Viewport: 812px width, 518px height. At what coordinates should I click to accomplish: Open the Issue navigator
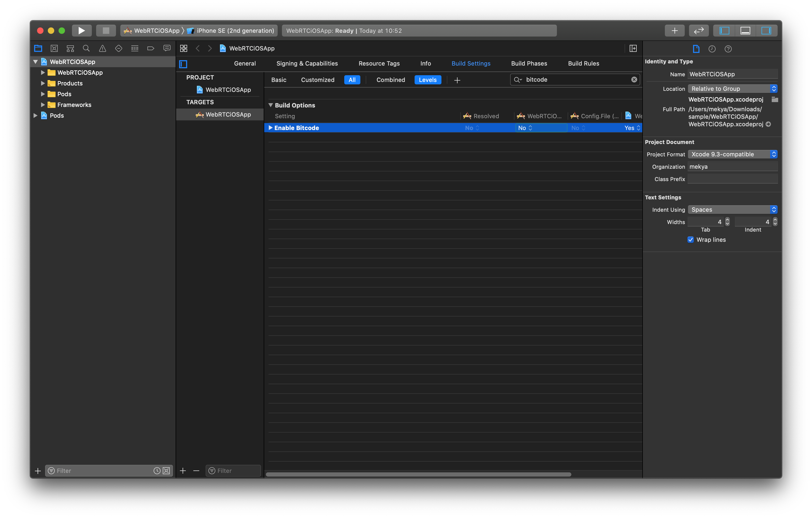coord(103,48)
